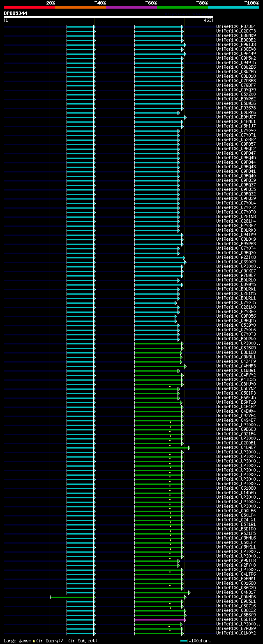
Task: Click subject name UniRef100_Q8L810
Action: point(236,77)
